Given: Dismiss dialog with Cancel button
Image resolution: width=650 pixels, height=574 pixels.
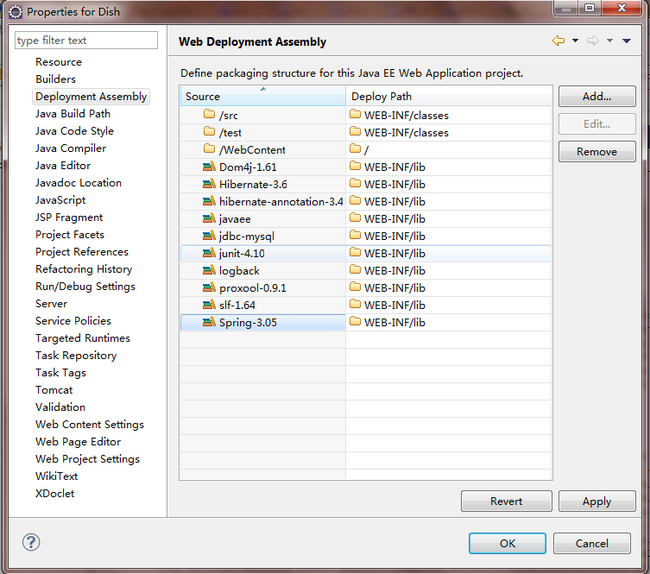Looking at the screenshot, I should (592, 543).
